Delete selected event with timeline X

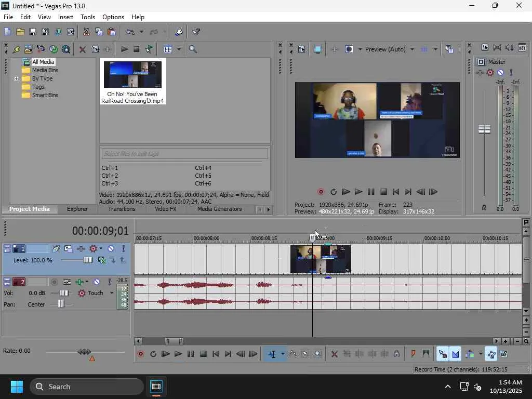[x=334, y=354]
